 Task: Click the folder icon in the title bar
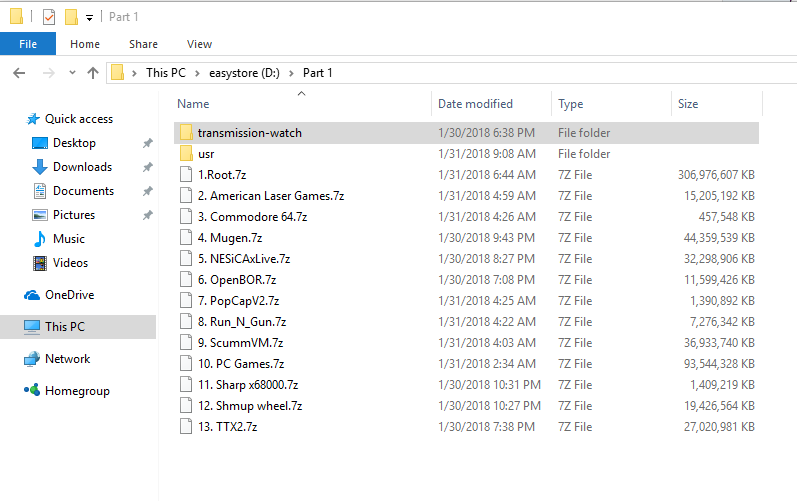[16, 17]
